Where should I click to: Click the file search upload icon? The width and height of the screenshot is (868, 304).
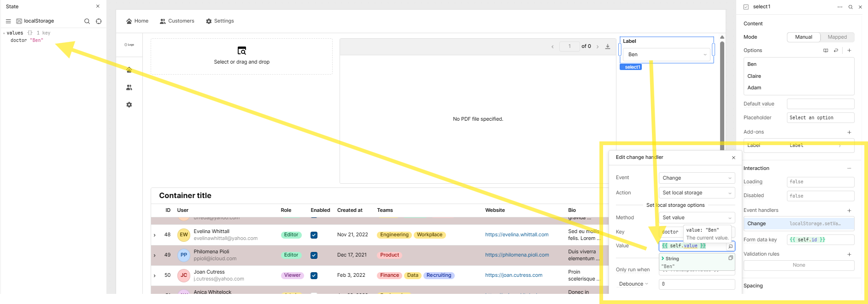[x=241, y=51]
